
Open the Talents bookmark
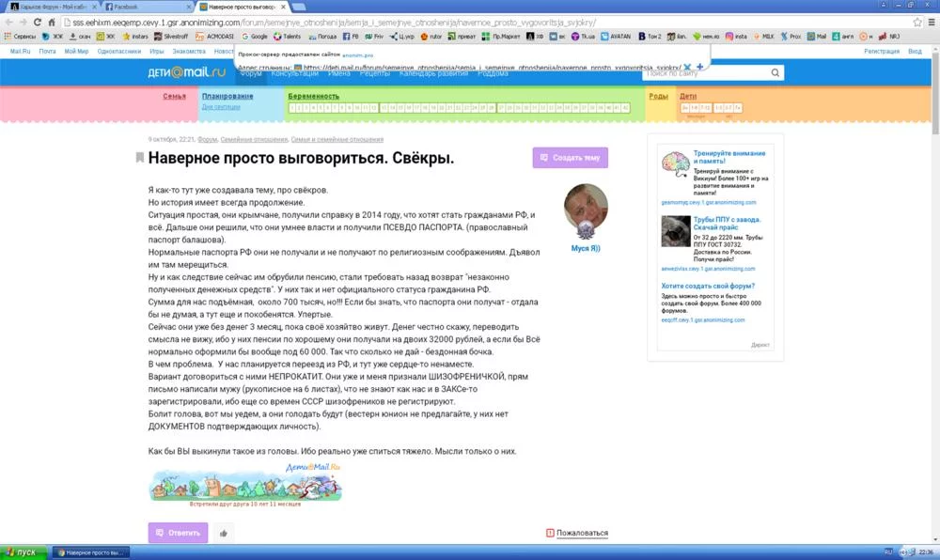click(287, 37)
